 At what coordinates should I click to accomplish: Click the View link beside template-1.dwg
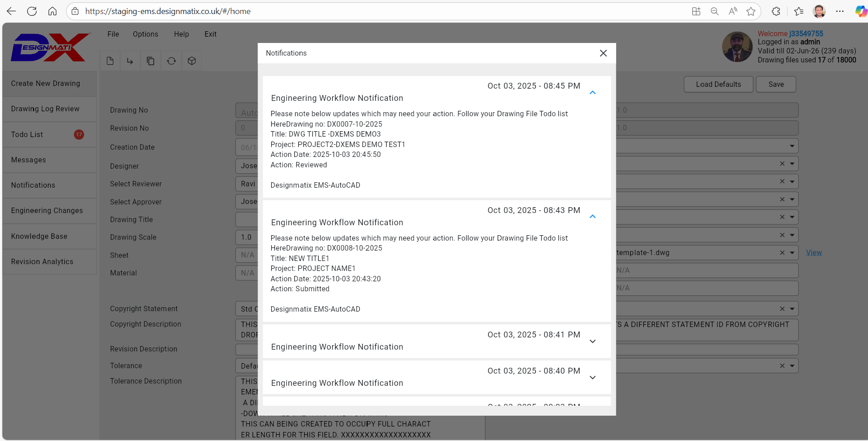pos(814,253)
